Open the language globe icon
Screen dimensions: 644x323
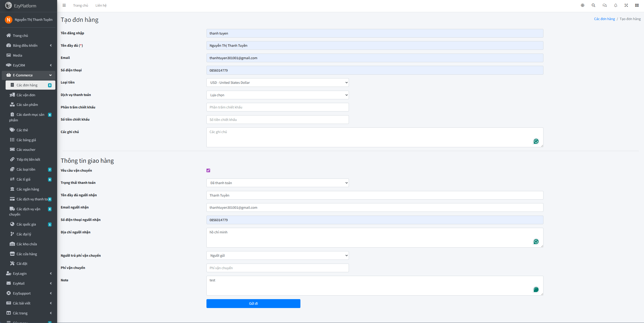pyautogui.click(x=583, y=5)
